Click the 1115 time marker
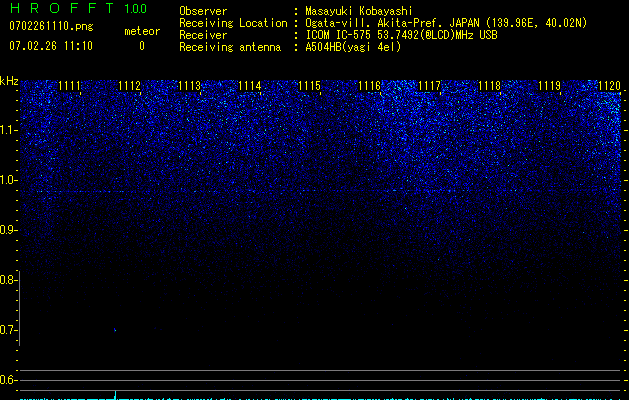Viewport: 629px width, 400px height. [x=309, y=86]
